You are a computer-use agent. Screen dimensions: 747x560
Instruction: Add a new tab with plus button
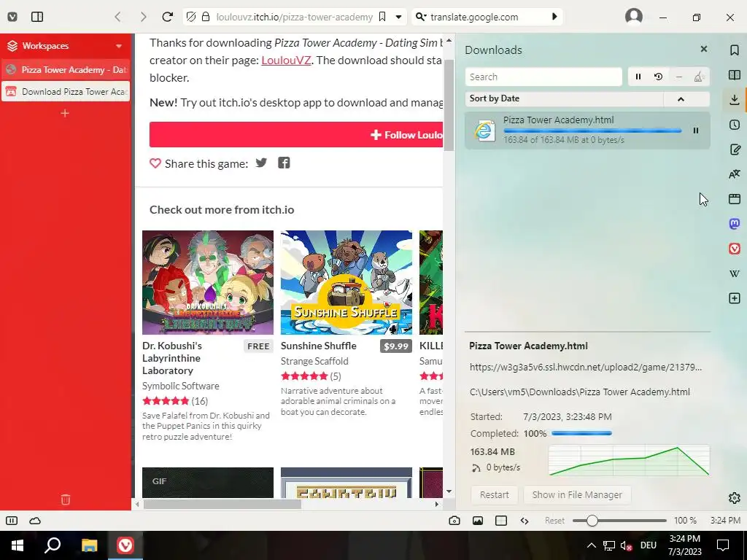[65, 113]
